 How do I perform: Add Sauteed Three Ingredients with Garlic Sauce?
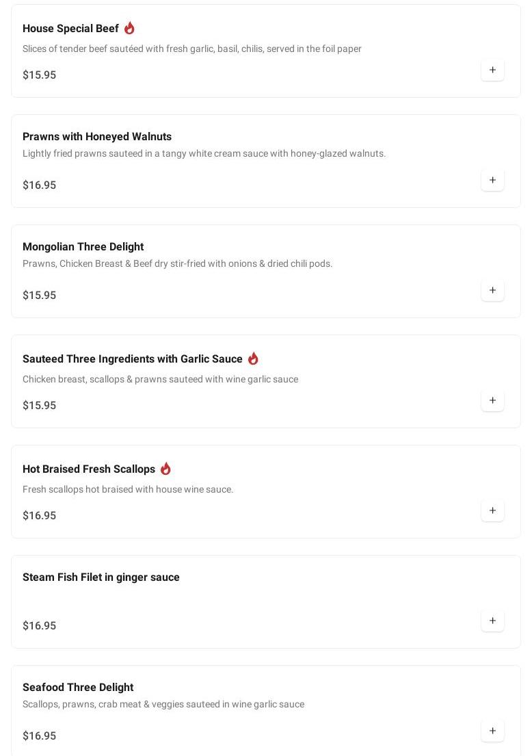click(x=492, y=401)
